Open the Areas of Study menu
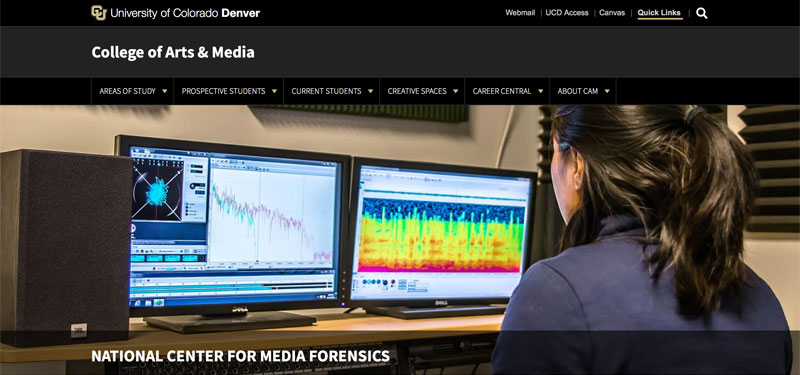 pos(128,91)
